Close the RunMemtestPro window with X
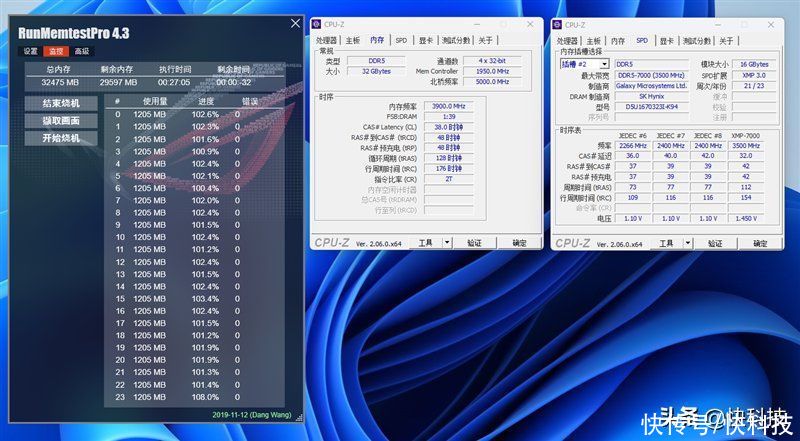Viewport: 800px width, 441px height. point(295,23)
